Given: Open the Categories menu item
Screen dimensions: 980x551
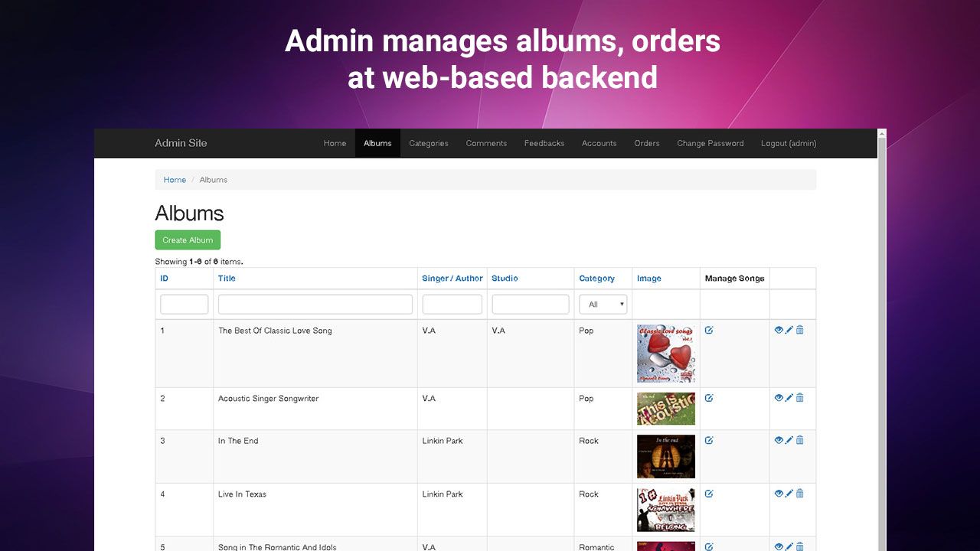Looking at the screenshot, I should (429, 143).
